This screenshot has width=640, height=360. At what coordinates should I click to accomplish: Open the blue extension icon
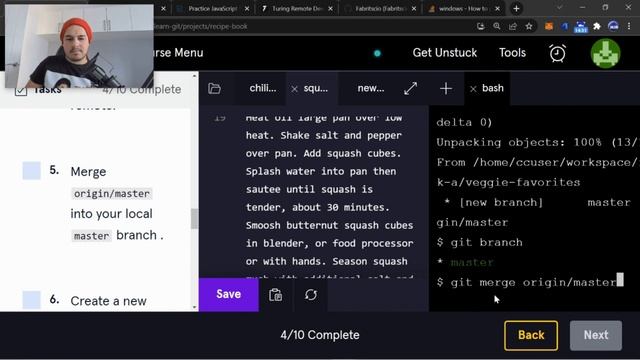(x=565, y=27)
